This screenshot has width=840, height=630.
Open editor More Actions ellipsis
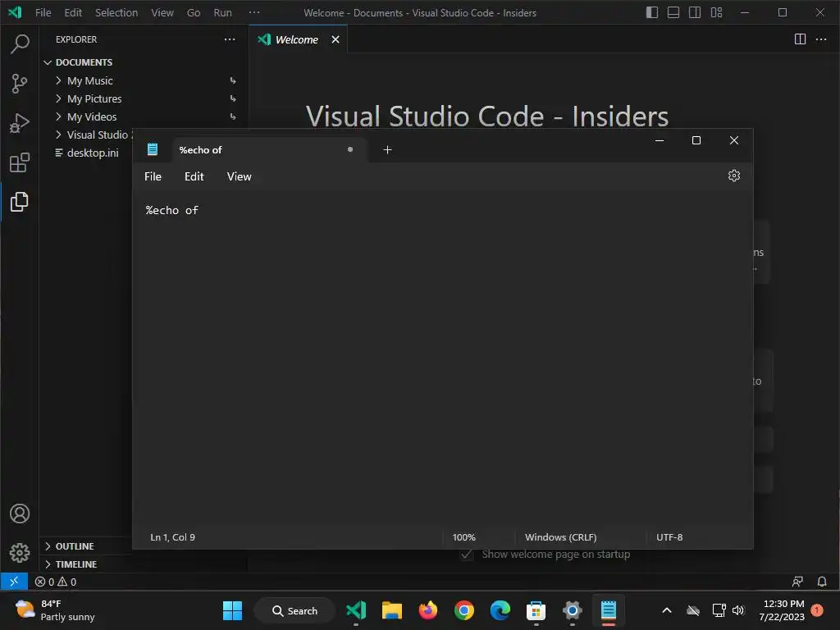(820, 39)
